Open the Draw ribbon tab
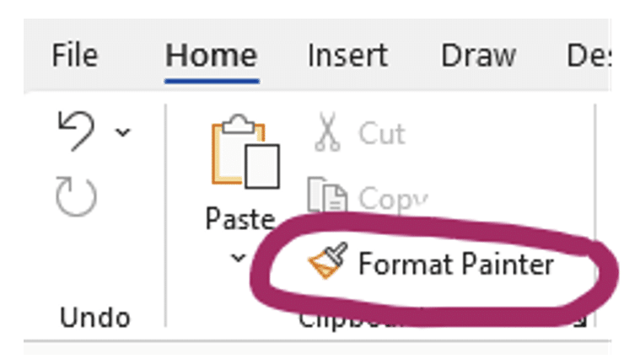Screen dimensions: 624x364 click(x=478, y=55)
